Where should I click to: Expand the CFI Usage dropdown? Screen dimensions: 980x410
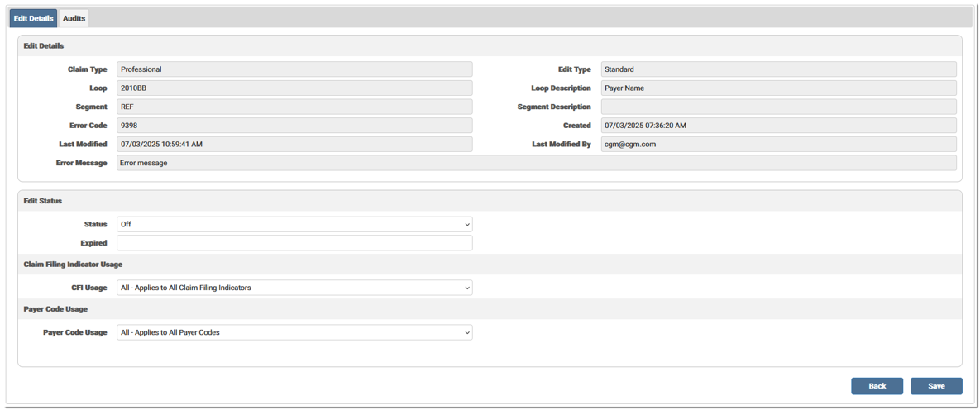pos(294,288)
